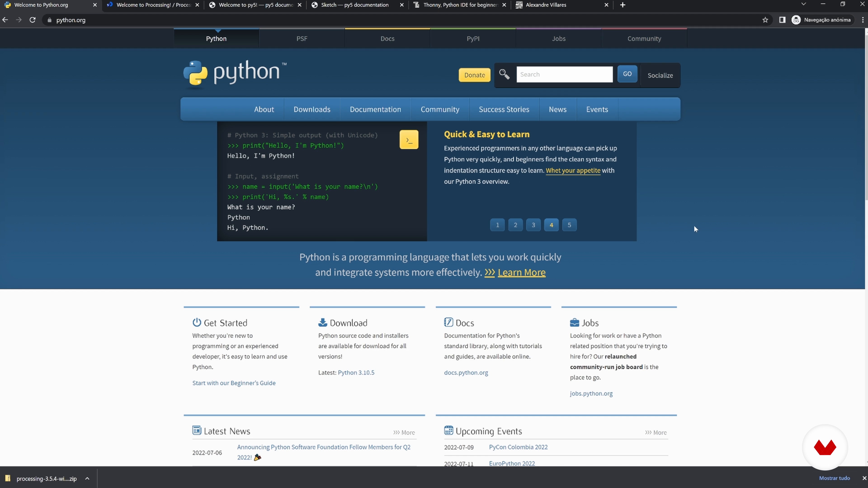This screenshot has width=868, height=488.
Task: Launch the interactive shell yellow button
Action: [x=409, y=139]
